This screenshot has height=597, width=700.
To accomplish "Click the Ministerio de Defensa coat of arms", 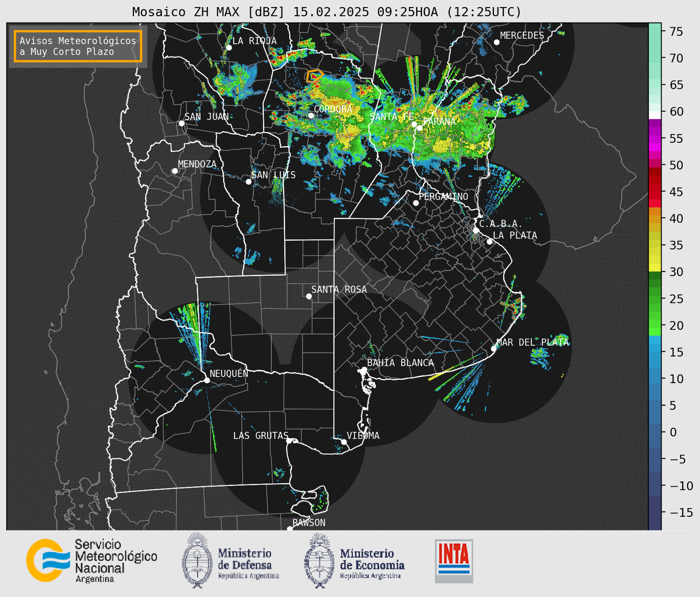I will [197, 560].
